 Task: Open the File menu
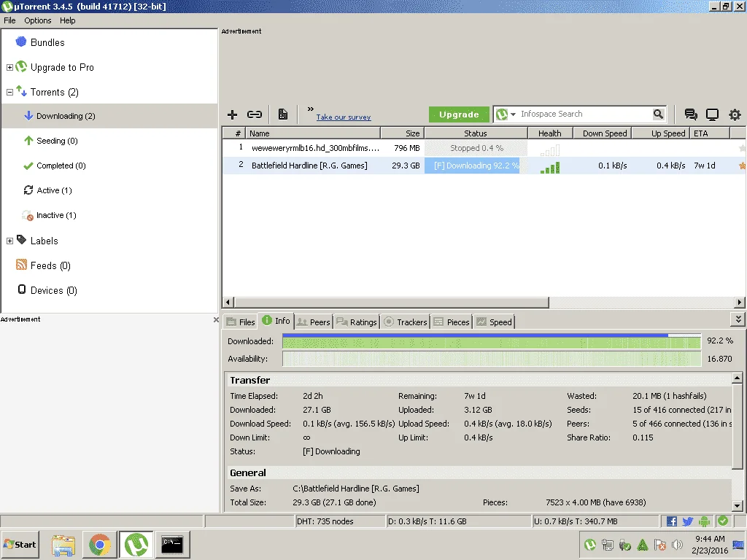[x=9, y=20]
